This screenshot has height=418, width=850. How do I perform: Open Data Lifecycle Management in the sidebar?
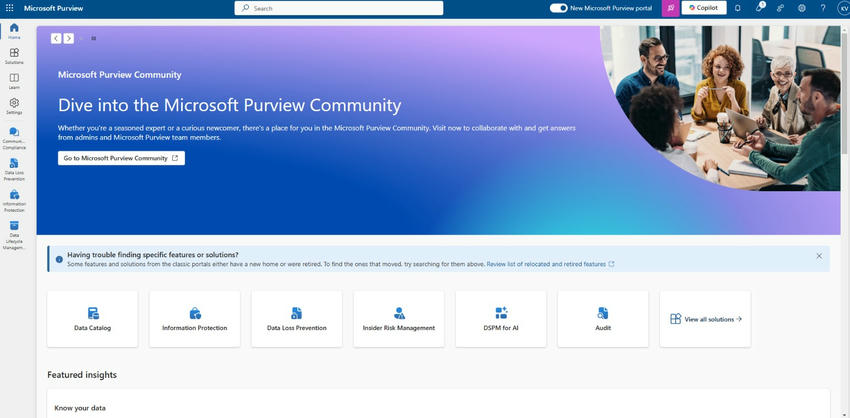[x=14, y=235]
